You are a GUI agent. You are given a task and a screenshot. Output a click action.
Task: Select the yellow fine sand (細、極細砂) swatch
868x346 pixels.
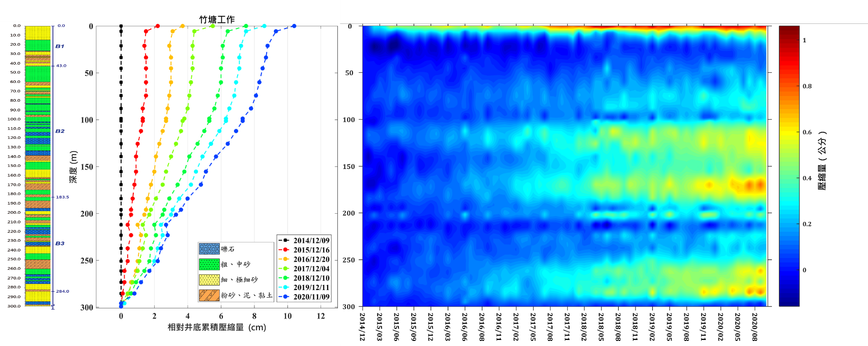[x=209, y=280]
